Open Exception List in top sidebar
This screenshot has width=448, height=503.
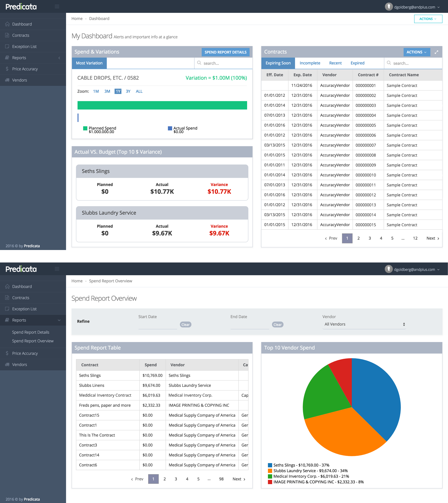tap(33, 47)
